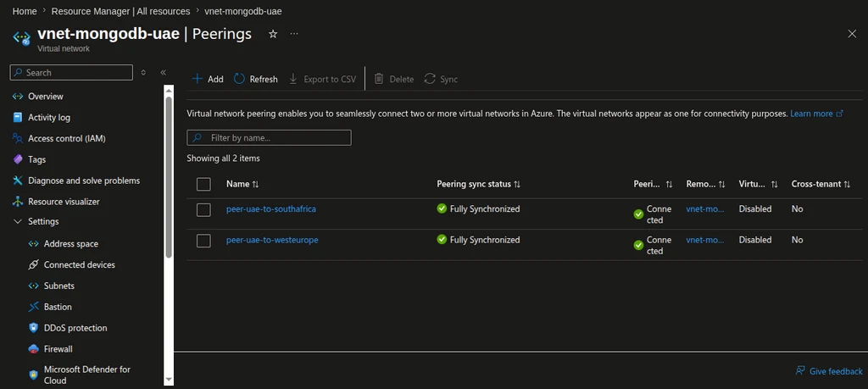Image resolution: width=868 pixels, height=389 pixels.
Task: Click Connected state in peer-uae-to-southafrica row
Action: 654,214
